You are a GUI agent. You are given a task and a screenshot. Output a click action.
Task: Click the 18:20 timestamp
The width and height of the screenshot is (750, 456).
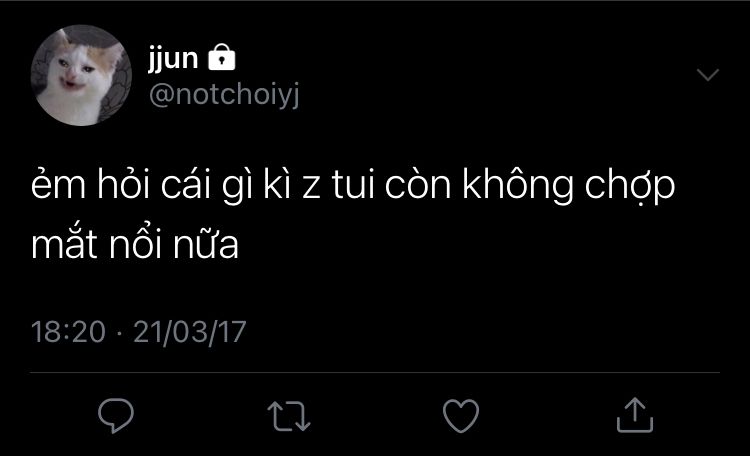(68, 332)
